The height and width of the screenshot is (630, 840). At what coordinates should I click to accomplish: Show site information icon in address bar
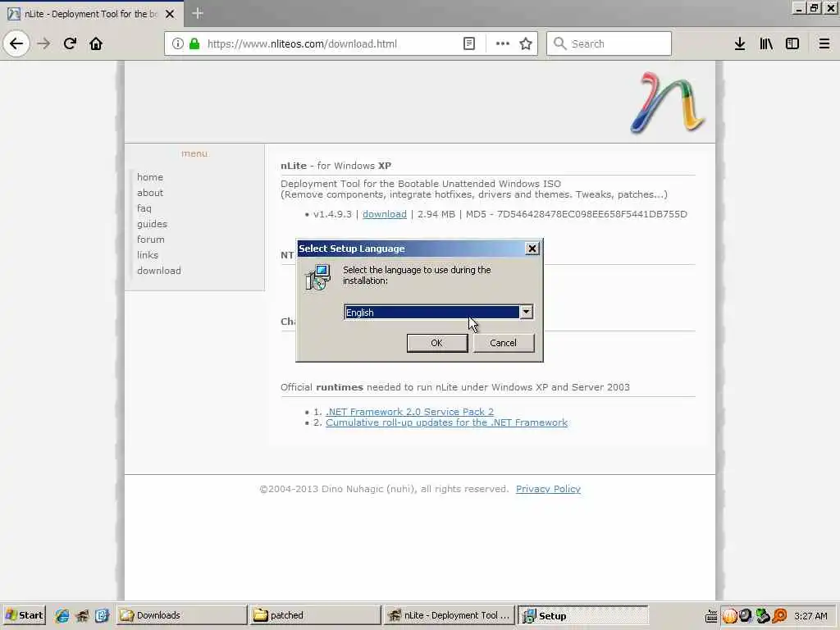tap(177, 44)
